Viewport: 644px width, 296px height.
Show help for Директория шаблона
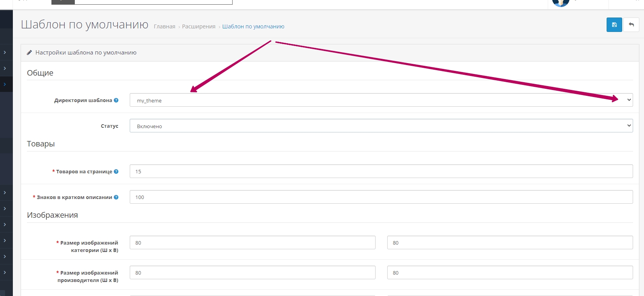coord(116,100)
